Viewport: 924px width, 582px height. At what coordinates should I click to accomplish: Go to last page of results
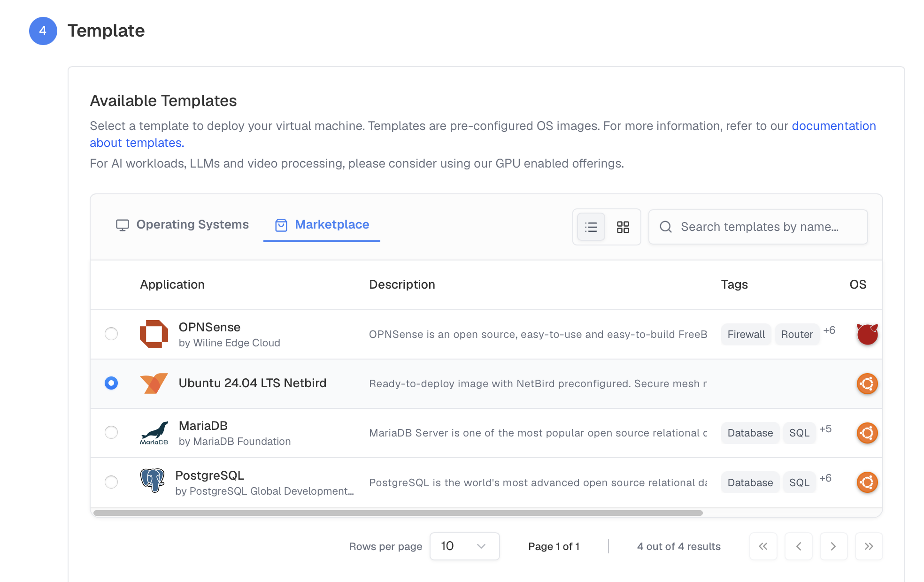[869, 546]
